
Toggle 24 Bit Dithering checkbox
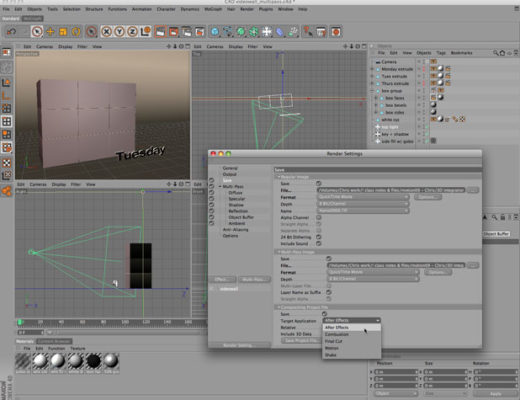tap(319, 237)
